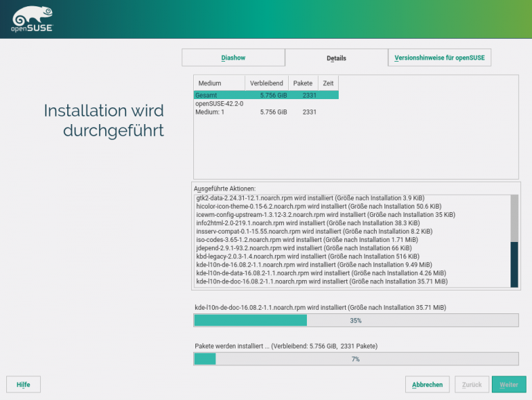Viewport: 532px width, 400px height.
Task: Click the 35% package progress bar
Action: pyautogui.click(x=356, y=320)
